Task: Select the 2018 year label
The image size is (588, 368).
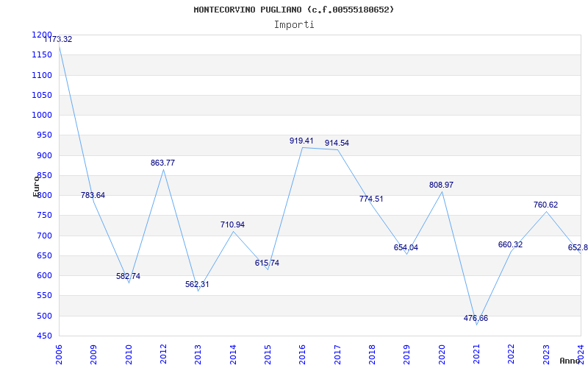Action: point(372,354)
